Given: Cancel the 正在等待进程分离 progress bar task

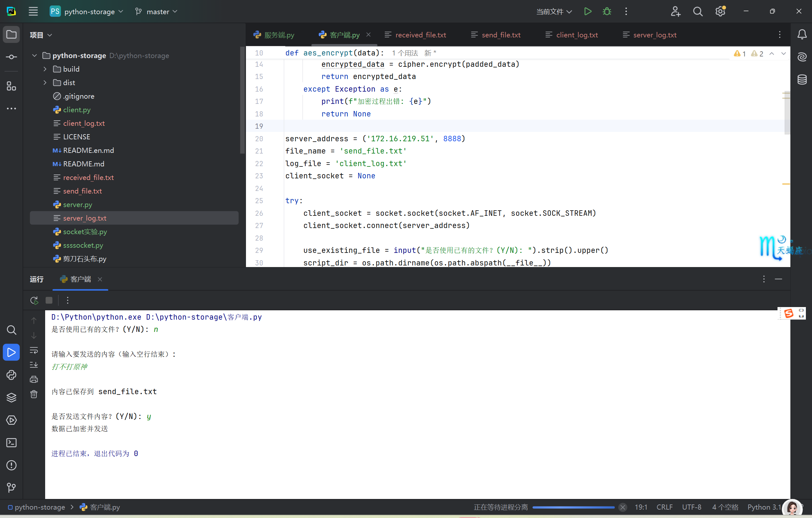Looking at the screenshot, I should 622,507.
